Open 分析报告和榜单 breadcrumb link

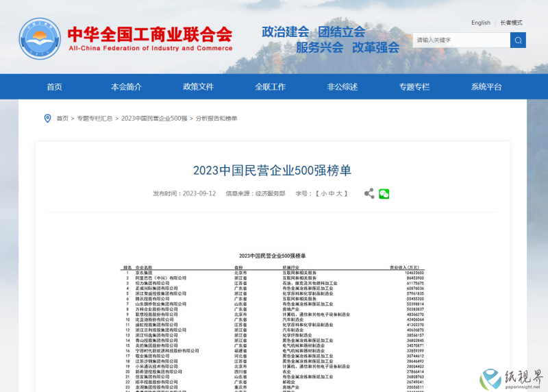[216, 119]
